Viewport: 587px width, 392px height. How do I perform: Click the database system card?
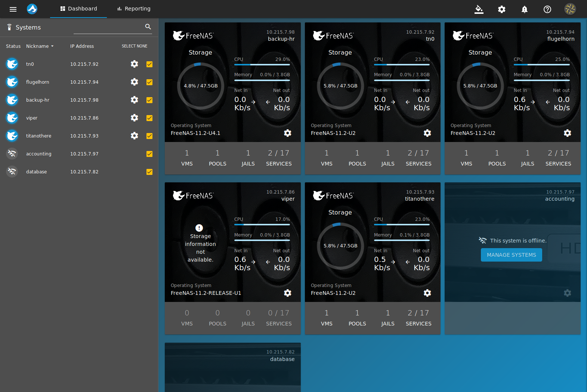pyautogui.click(x=233, y=367)
